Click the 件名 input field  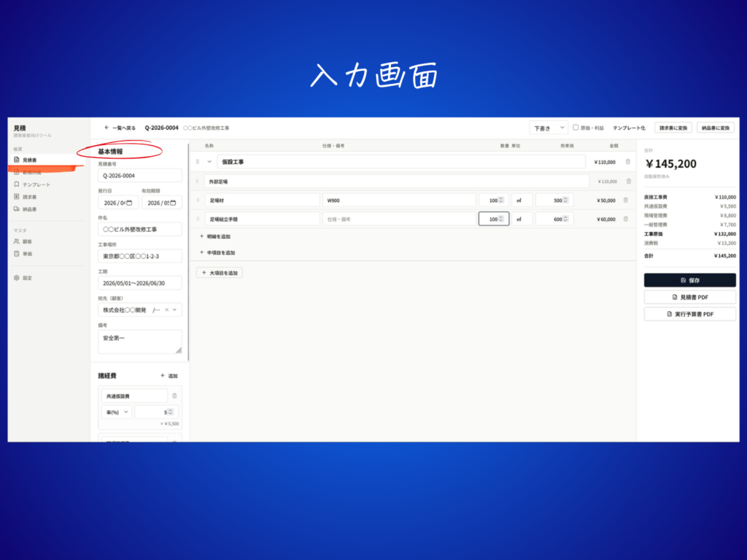[x=139, y=229]
